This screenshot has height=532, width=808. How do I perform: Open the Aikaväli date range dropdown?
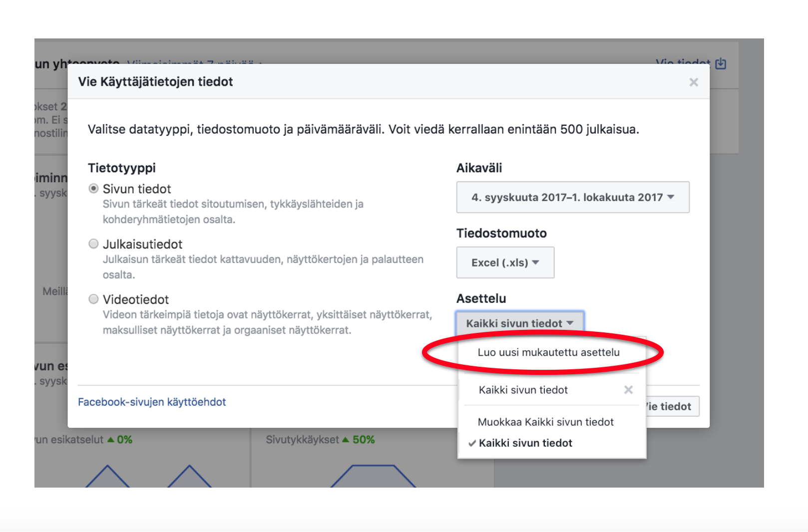(x=572, y=197)
